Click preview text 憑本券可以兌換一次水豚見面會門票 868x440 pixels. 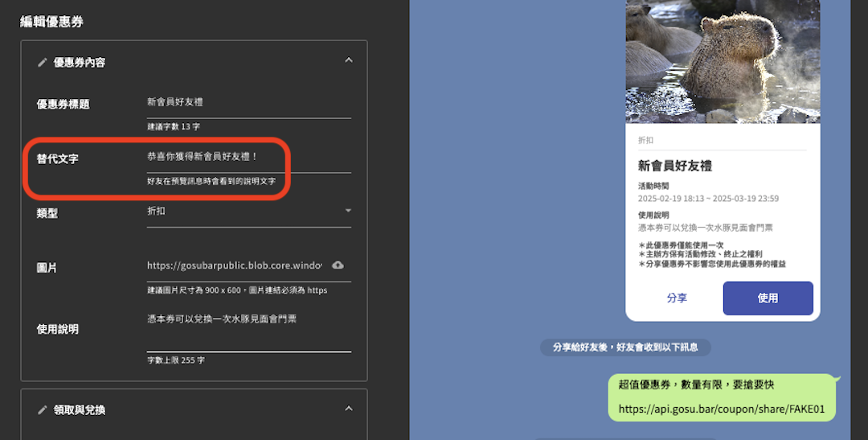pyautogui.click(x=706, y=228)
